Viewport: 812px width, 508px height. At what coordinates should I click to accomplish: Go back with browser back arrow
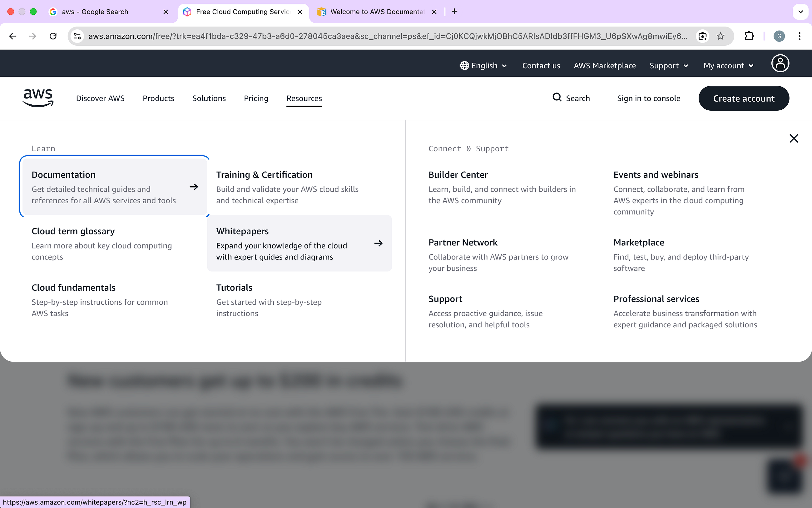tap(12, 36)
